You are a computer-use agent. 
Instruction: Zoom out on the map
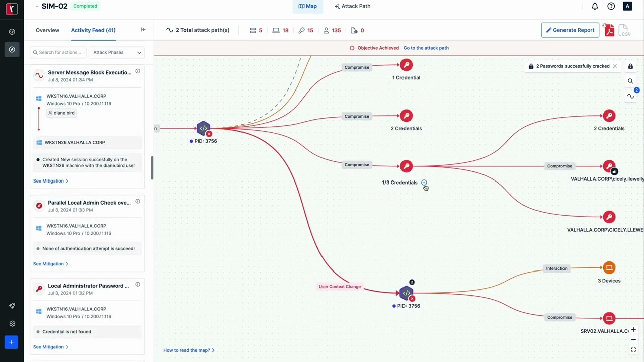(x=633, y=340)
